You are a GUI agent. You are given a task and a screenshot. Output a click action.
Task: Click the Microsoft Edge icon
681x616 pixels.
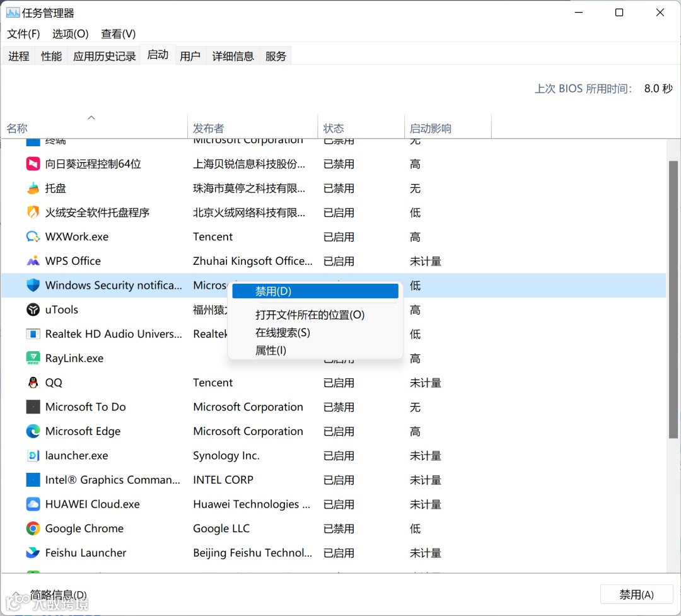[33, 431]
